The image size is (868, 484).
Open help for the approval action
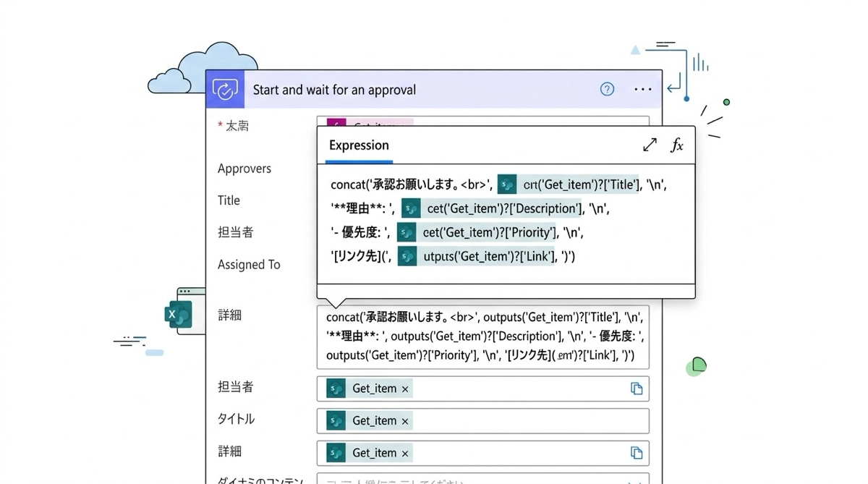click(607, 89)
